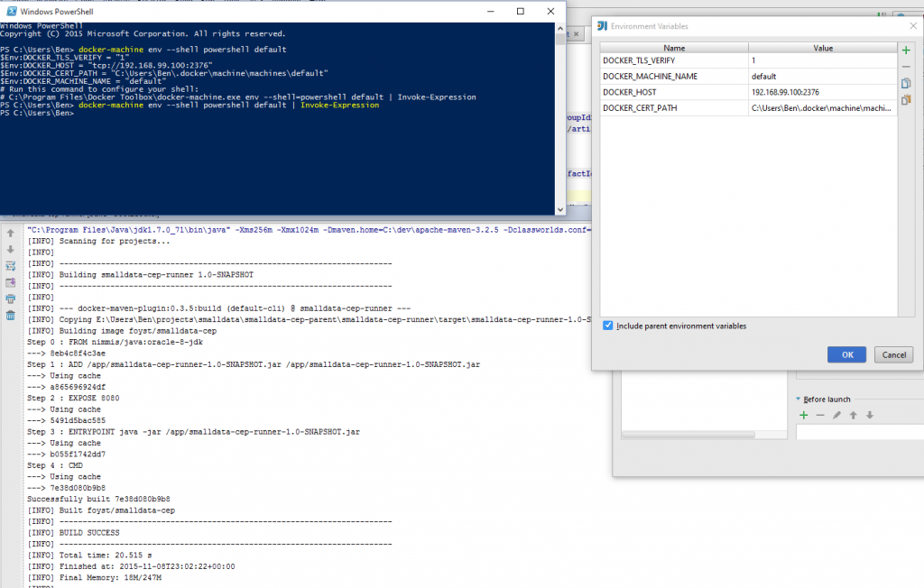Navigate down through the console stack trace
This screenshot has height=588, width=924.
[x=10, y=251]
